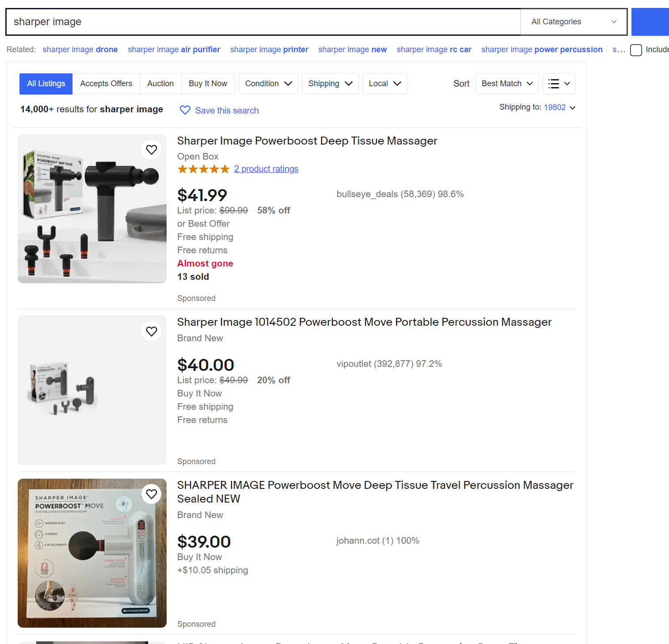Click the $39.00 price
This screenshot has width=669, height=644.
click(x=204, y=541)
